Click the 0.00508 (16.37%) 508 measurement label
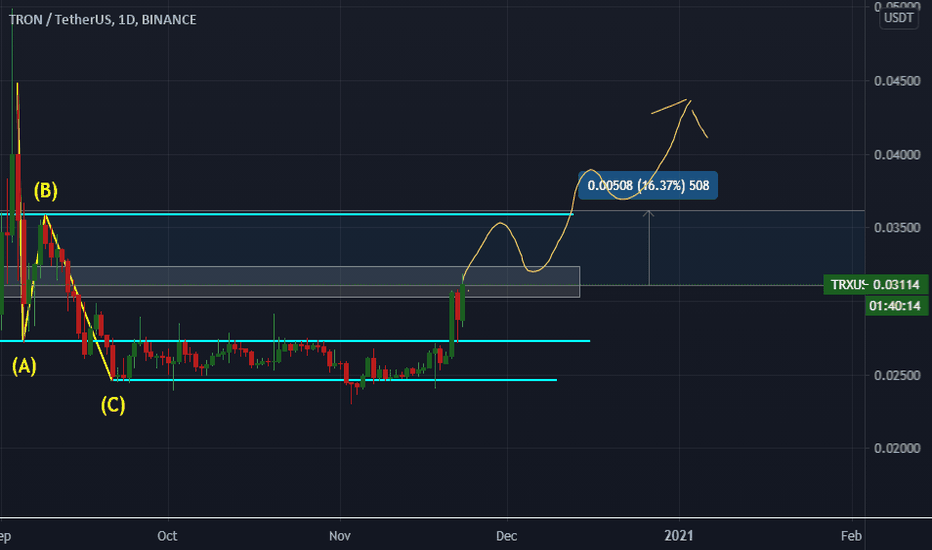 click(x=648, y=186)
